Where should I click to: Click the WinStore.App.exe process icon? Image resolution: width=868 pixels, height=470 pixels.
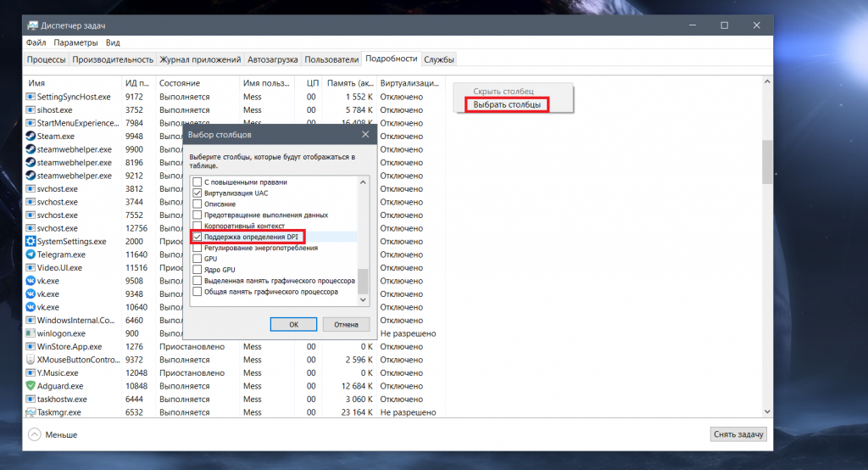pos(31,346)
